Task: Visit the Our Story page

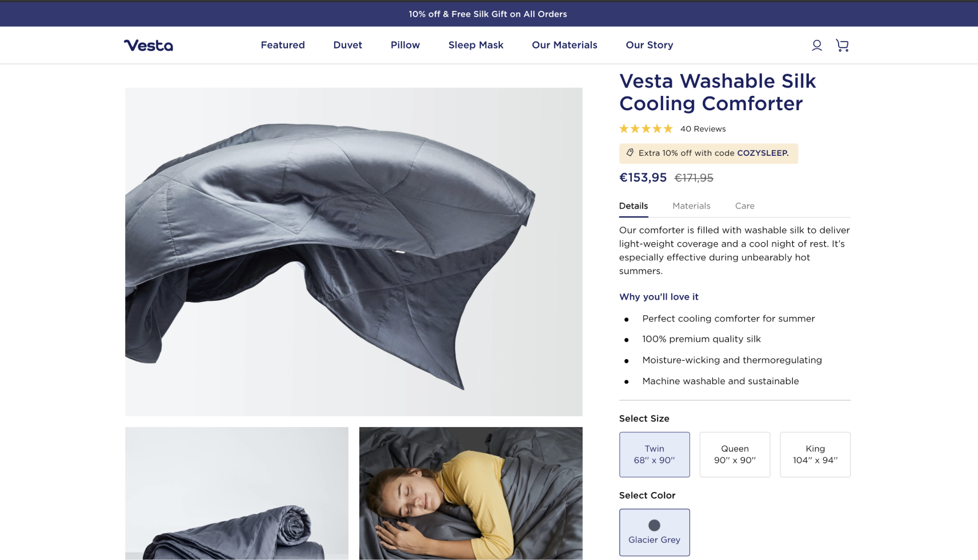Action: [x=650, y=45]
